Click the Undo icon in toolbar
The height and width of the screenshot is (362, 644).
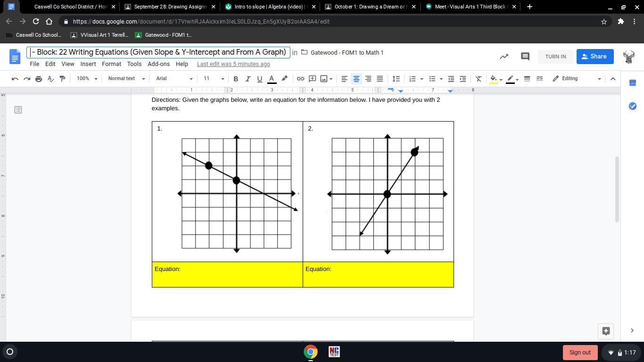pos(15,79)
